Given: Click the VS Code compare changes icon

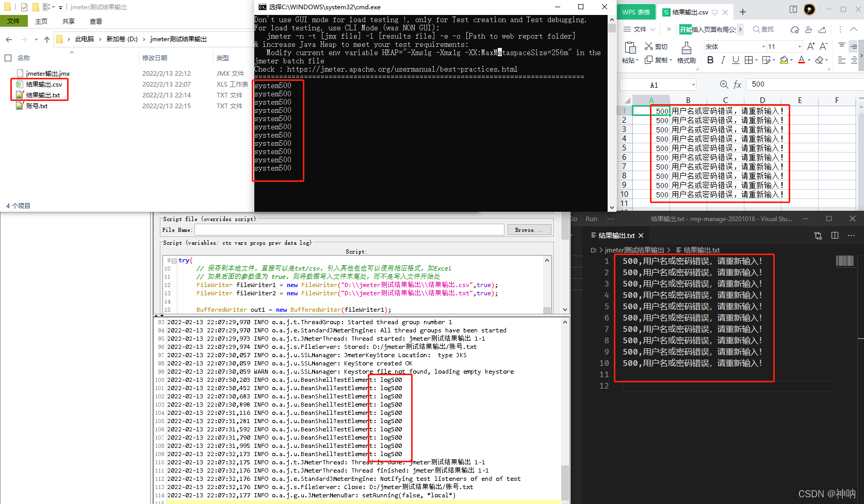Looking at the screenshot, I should click(x=818, y=236).
